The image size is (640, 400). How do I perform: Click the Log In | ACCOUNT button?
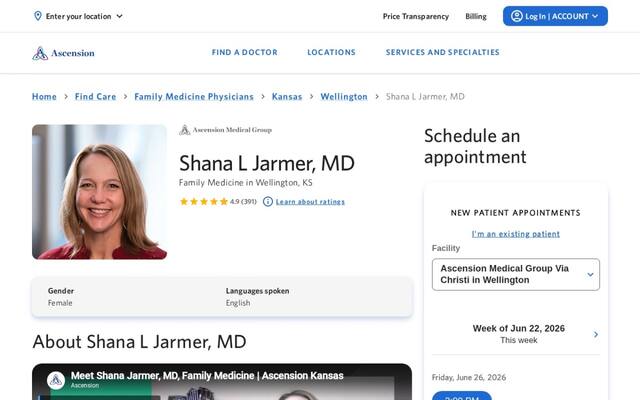(555, 16)
